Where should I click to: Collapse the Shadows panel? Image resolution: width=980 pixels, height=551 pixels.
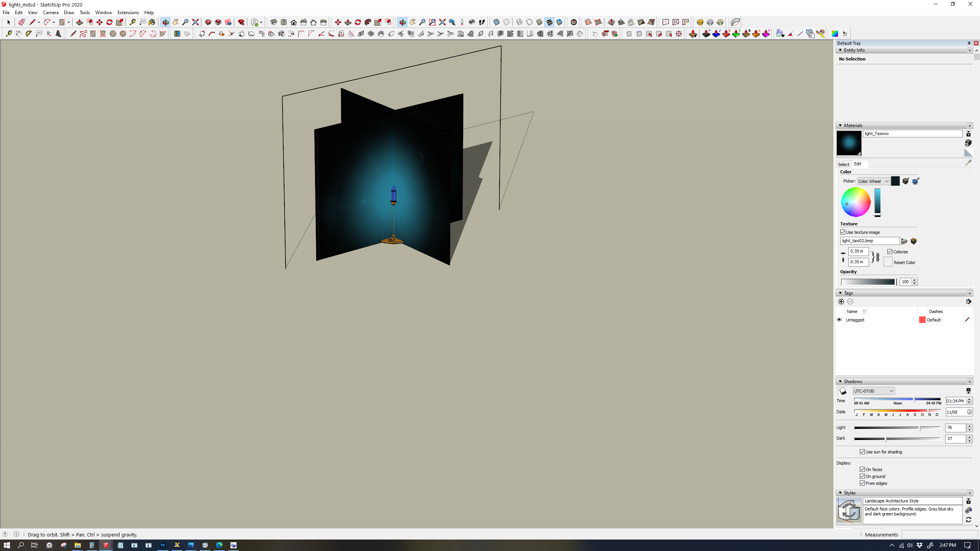[x=840, y=381]
